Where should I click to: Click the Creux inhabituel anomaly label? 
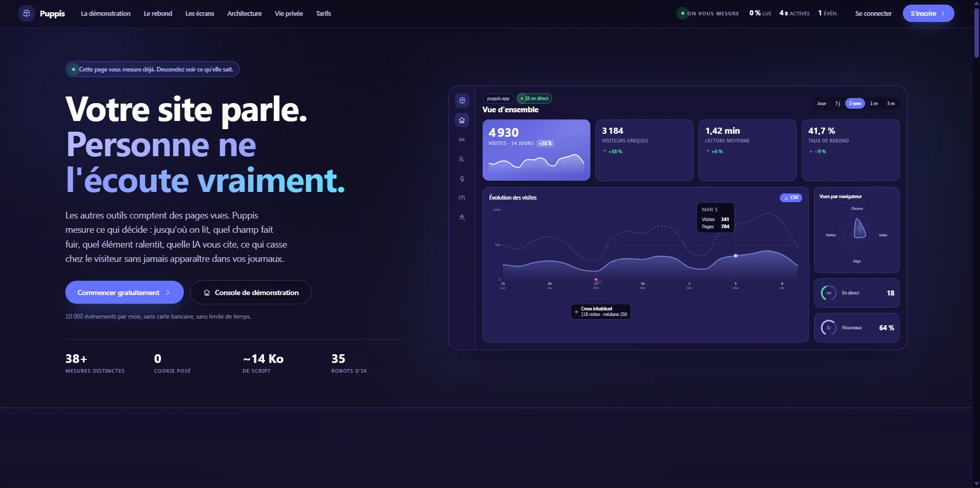click(x=601, y=311)
